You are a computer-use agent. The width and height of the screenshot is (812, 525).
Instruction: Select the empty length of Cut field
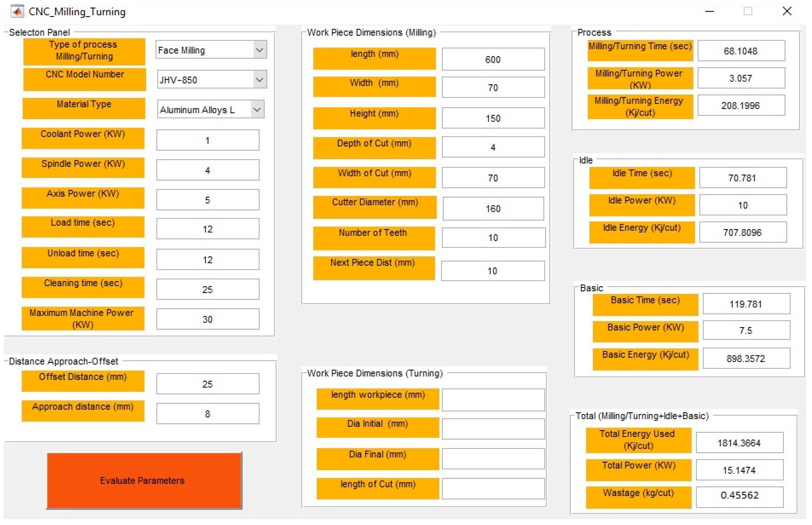click(493, 488)
